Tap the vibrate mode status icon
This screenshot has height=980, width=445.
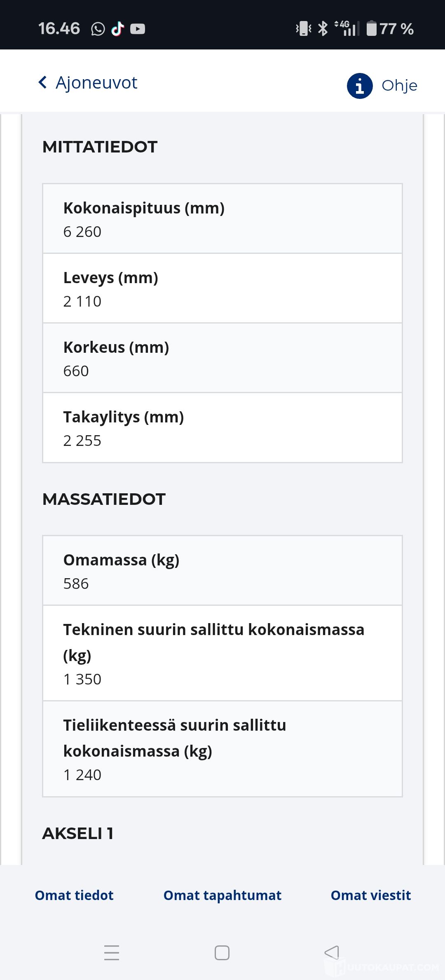(x=304, y=29)
